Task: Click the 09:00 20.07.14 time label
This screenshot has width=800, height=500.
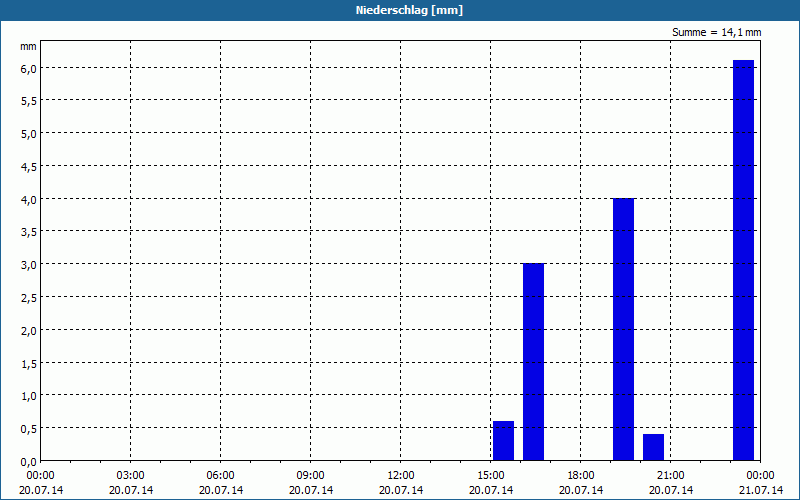Action: tap(311, 483)
